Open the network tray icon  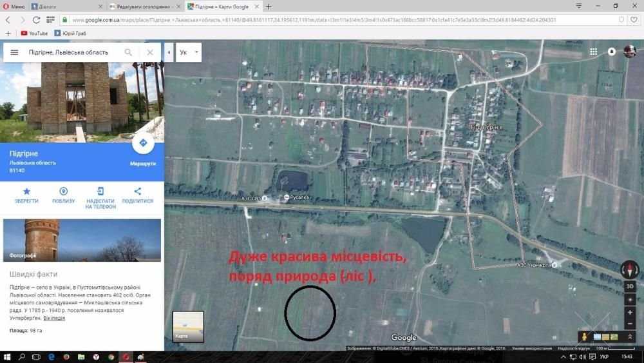(x=573, y=357)
